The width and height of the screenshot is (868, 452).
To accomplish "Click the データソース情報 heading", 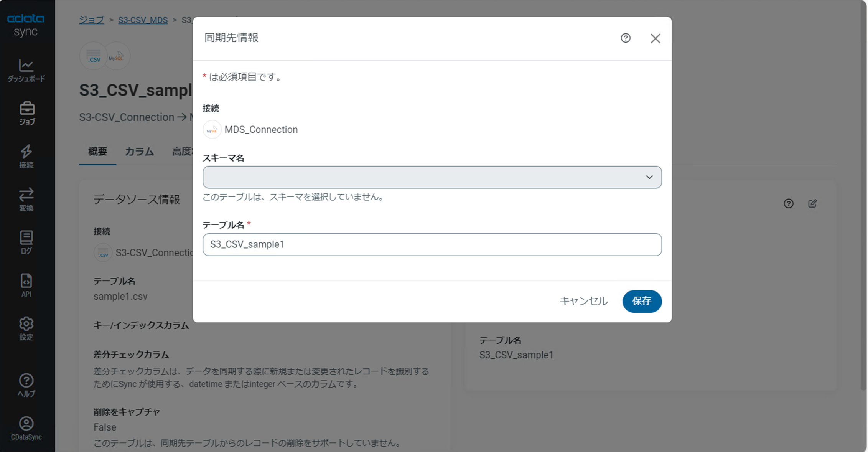I will tap(137, 200).
